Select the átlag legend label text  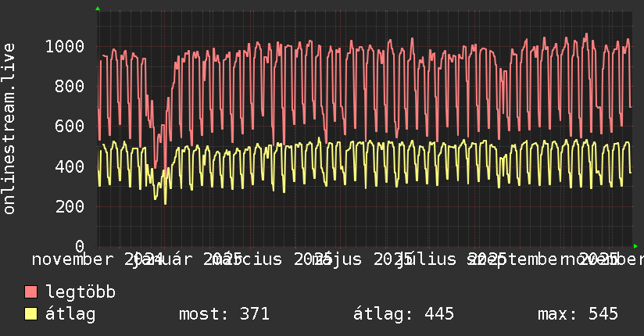70,314
